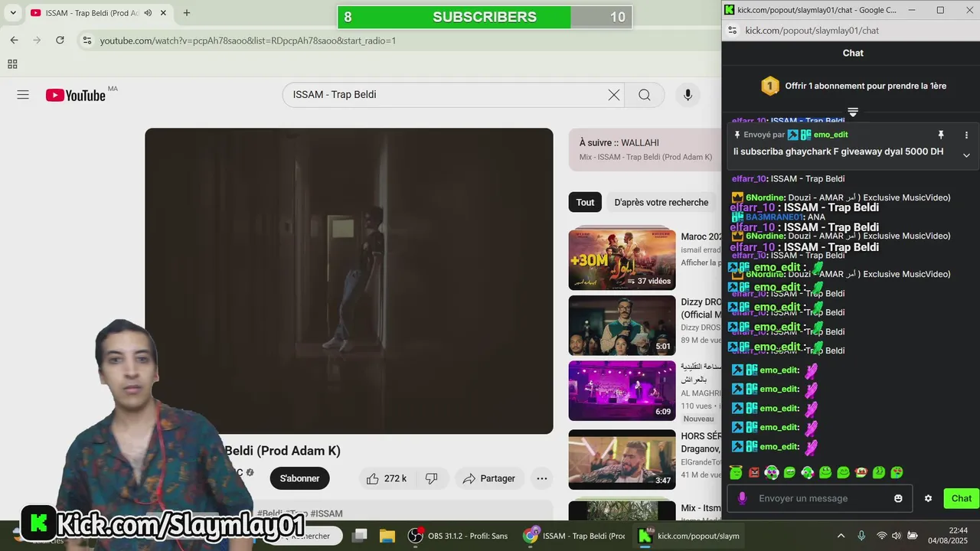Open a new browser tab
The width and height of the screenshot is (980, 551).
click(x=187, y=13)
